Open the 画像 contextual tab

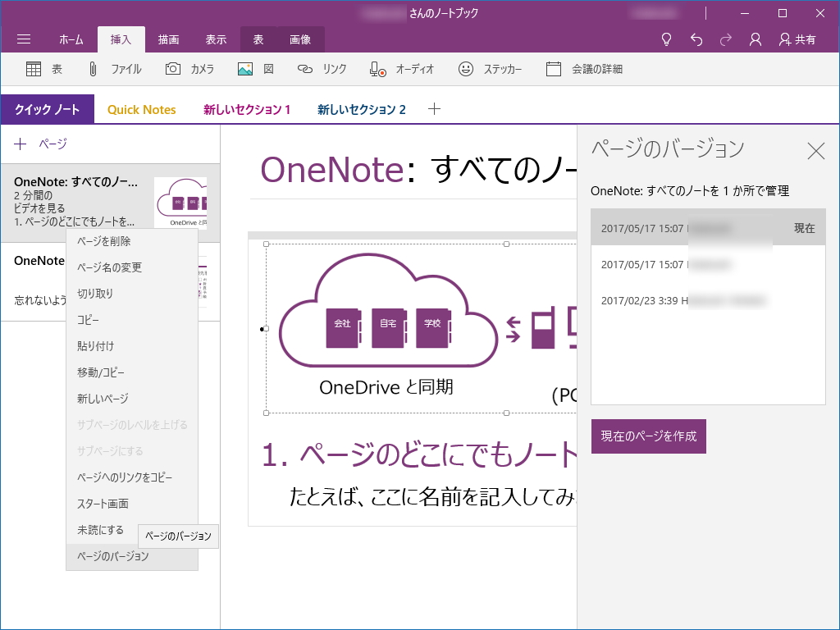(300, 39)
